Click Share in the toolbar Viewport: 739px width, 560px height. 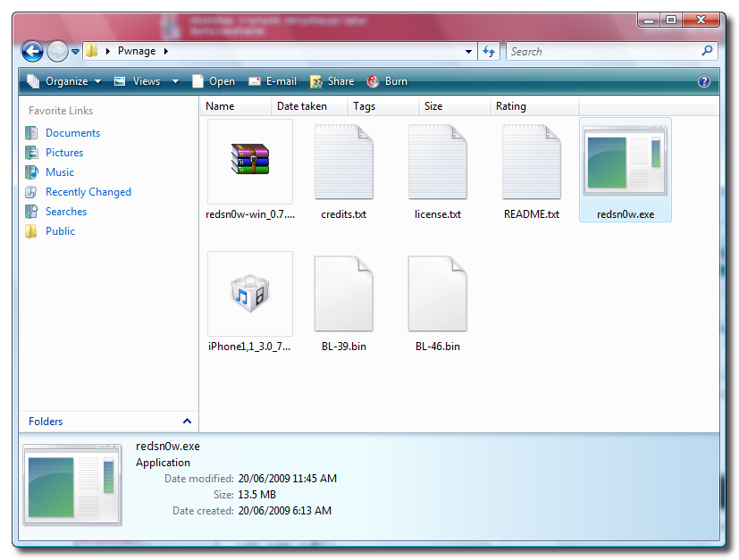[332, 81]
